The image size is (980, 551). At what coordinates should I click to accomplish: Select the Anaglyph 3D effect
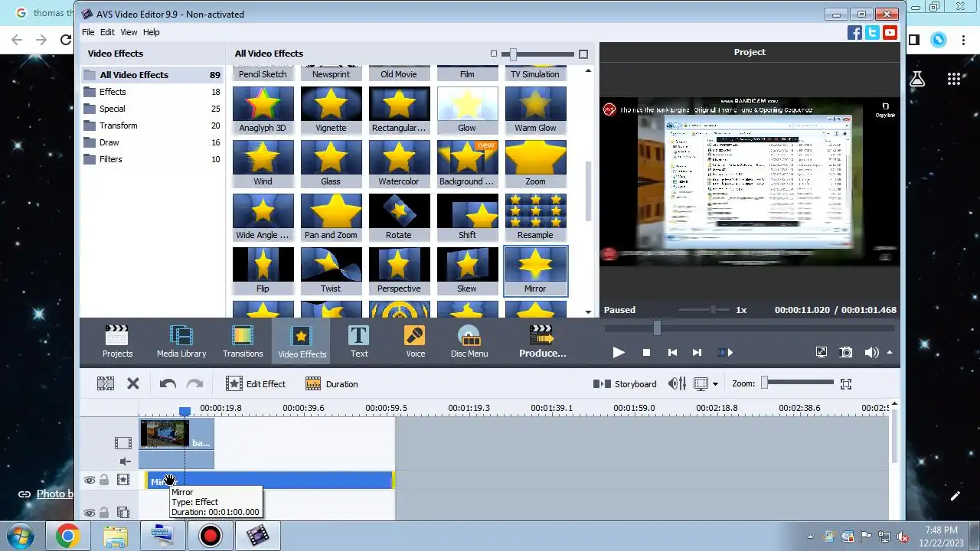263,109
